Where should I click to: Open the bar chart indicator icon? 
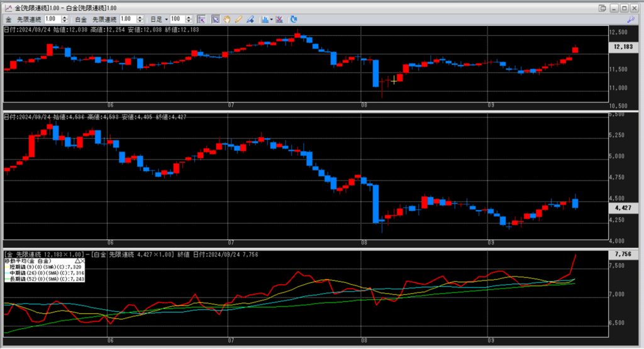tap(265, 19)
